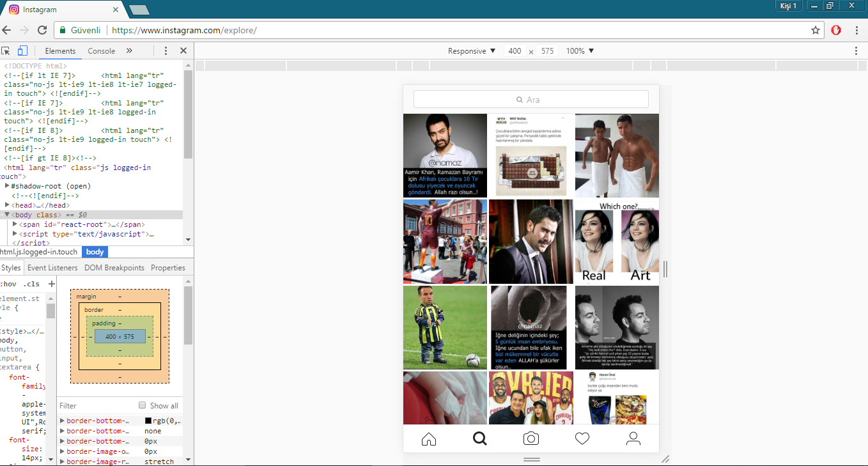
Task: Click the red Opera extension icon
Action: point(836,30)
